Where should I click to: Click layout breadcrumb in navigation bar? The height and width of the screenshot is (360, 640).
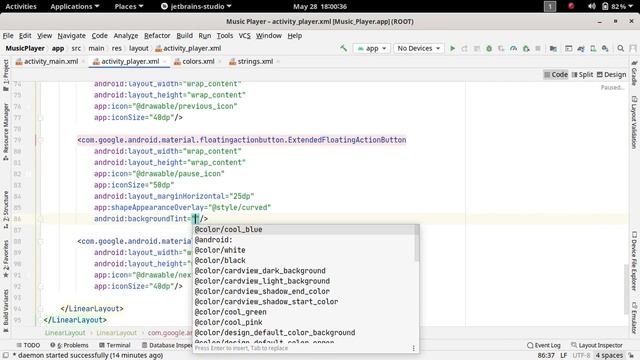(x=139, y=48)
